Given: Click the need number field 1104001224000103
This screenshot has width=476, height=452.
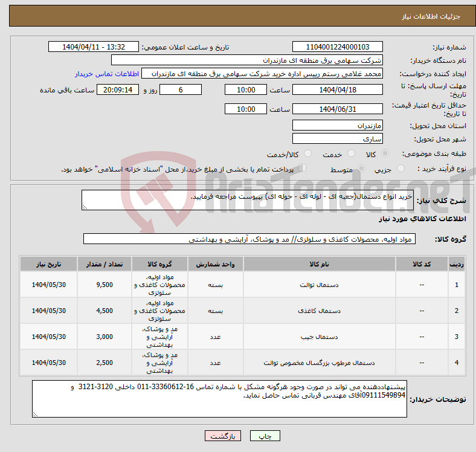Looking at the screenshot, I should pos(337,47).
